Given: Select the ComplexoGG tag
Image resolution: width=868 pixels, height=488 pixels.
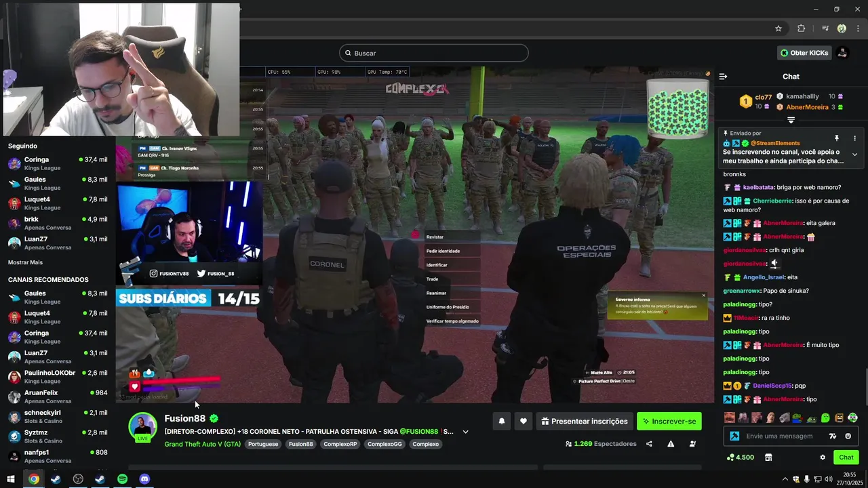Looking at the screenshot, I should click(384, 444).
